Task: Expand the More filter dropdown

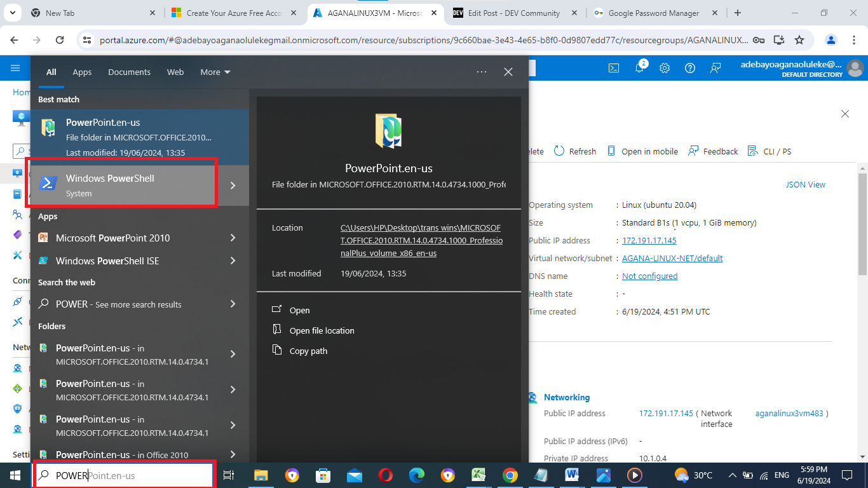Action: pyautogui.click(x=215, y=72)
